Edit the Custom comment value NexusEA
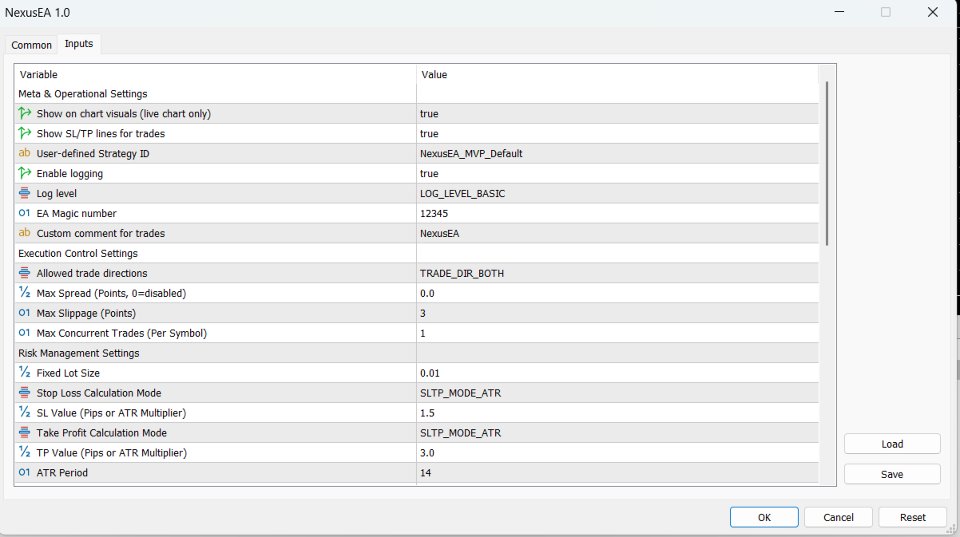960x537 pixels. 617,233
